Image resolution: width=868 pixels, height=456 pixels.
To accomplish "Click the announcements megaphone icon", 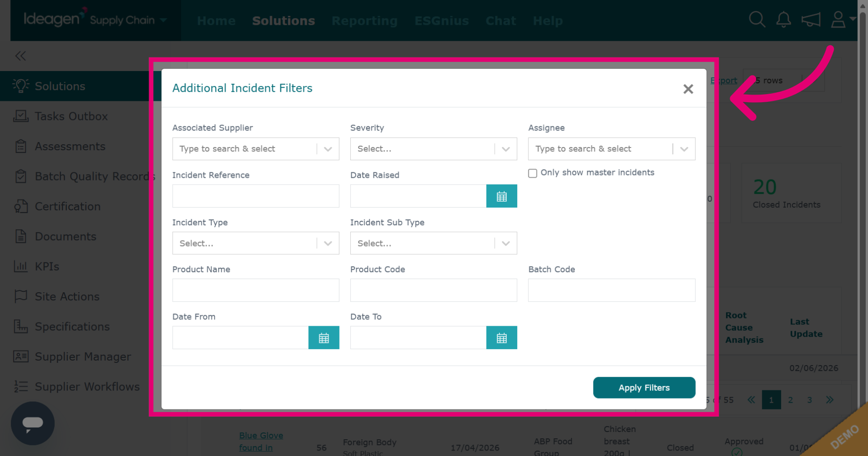I will 811,20.
